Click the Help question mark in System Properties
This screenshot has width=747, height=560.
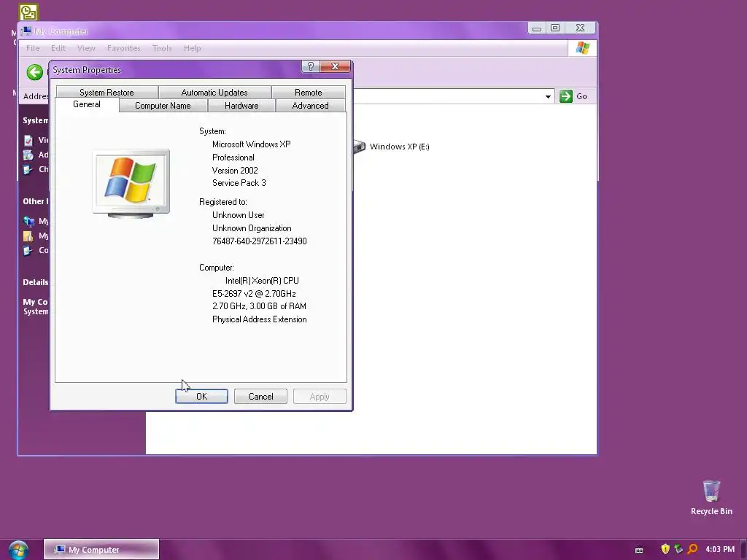pyautogui.click(x=311, y=66)
